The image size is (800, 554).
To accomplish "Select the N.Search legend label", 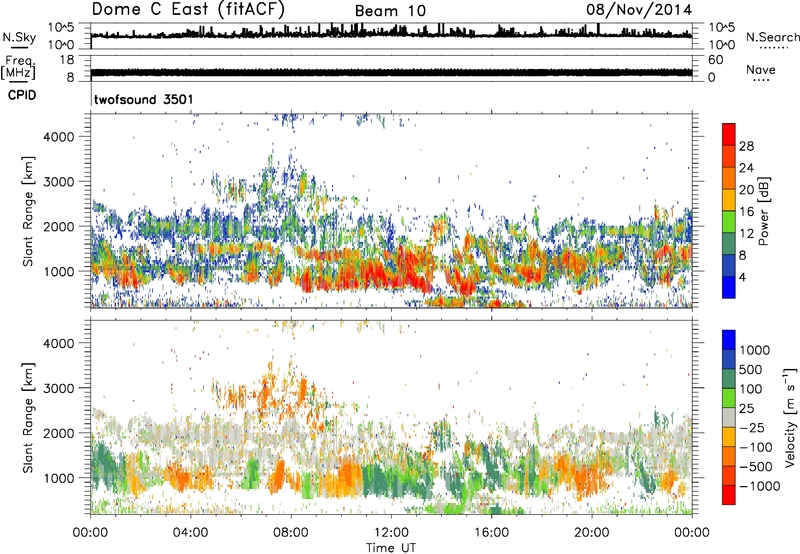I will [x=772, y=37].
